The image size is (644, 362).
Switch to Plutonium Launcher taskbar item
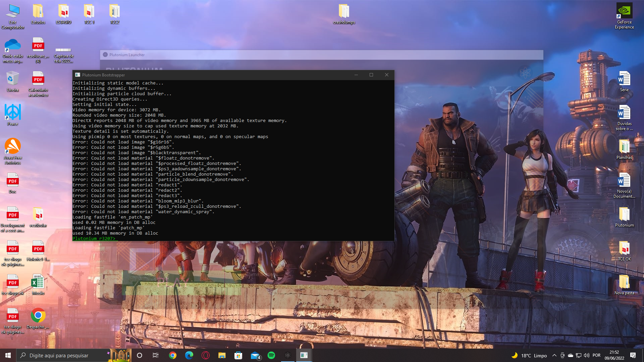point(287,355)
